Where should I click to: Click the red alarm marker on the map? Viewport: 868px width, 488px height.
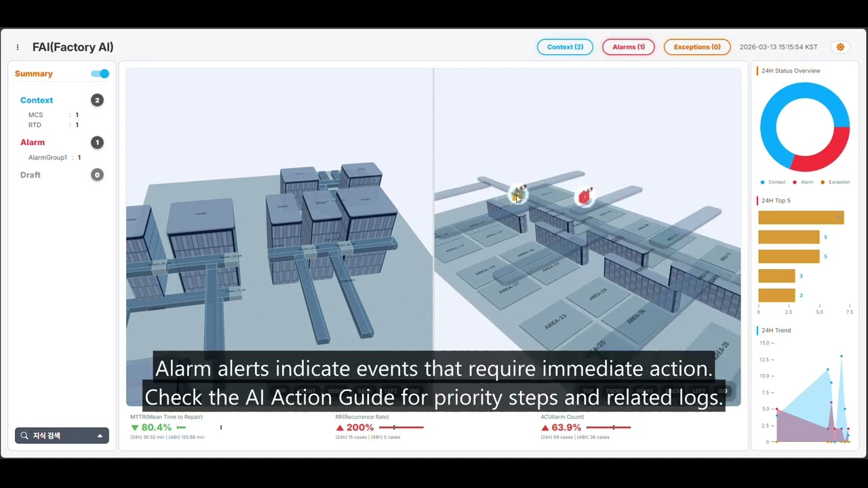(x=584, y=197)
